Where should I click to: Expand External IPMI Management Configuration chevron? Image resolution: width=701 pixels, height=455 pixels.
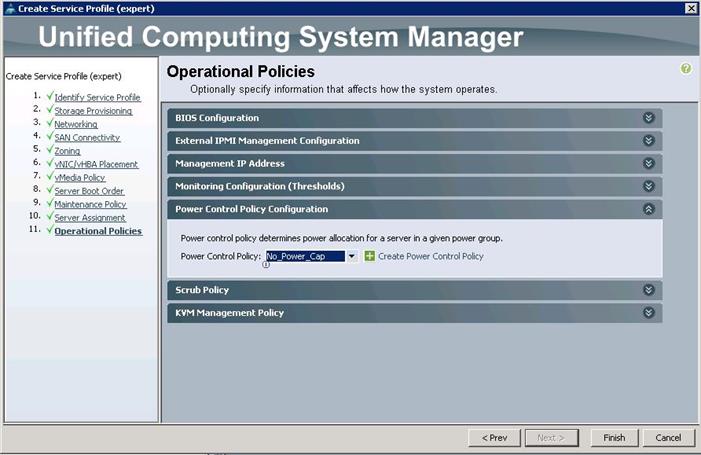coord(648,141)
